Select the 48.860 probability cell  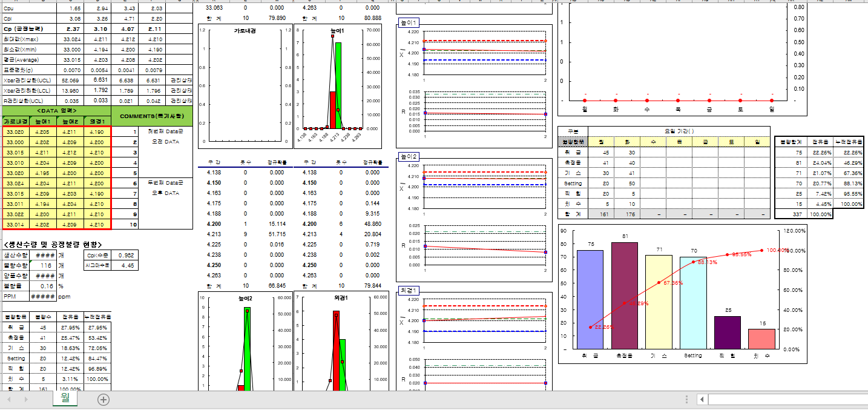coord(373,223)
